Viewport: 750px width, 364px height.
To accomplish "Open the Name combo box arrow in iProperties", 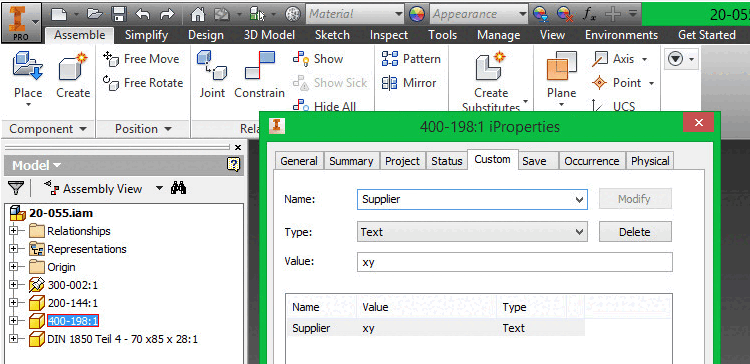I will tap(580, 199).
